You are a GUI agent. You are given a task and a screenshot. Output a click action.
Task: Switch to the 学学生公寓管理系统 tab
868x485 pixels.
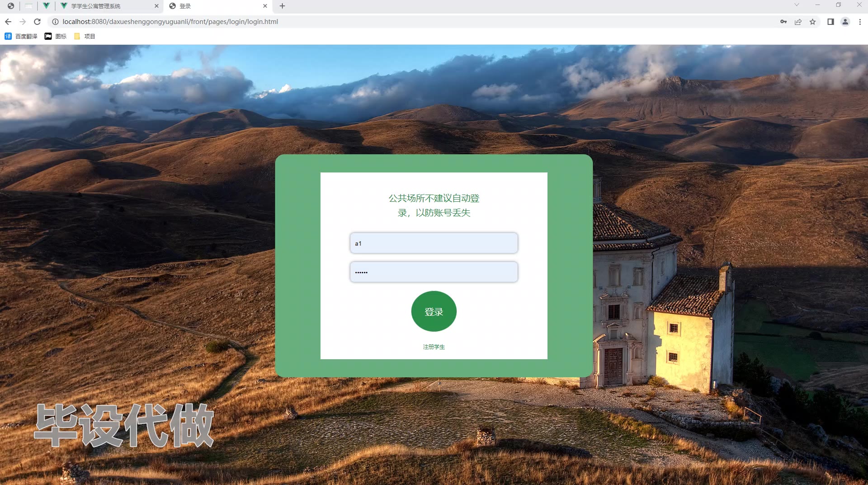click(x=109, y=6)
